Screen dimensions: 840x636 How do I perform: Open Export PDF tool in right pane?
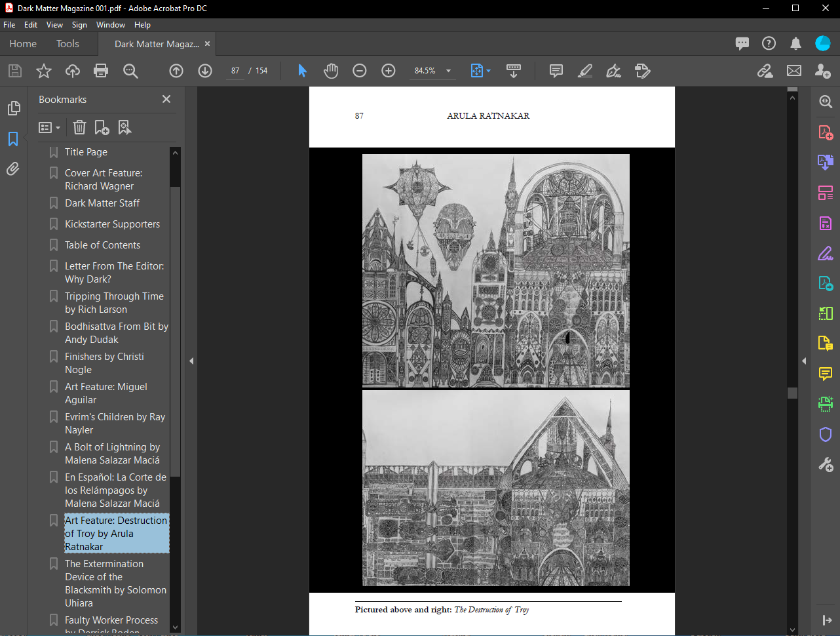point(826,163)
